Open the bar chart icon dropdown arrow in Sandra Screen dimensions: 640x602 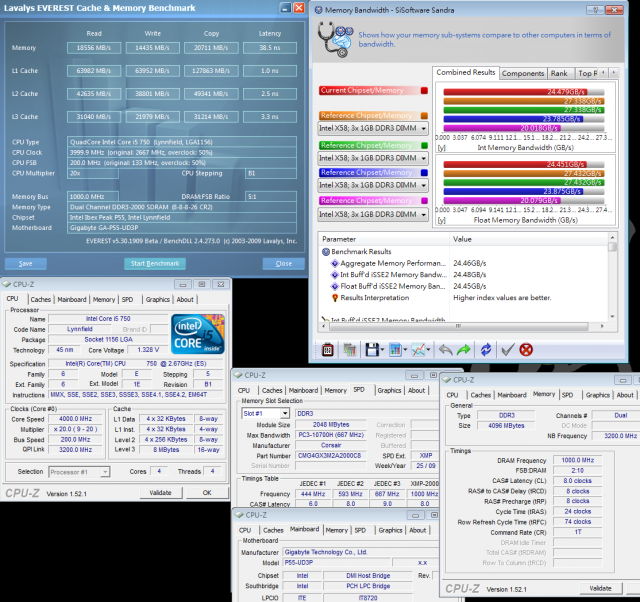405,349
